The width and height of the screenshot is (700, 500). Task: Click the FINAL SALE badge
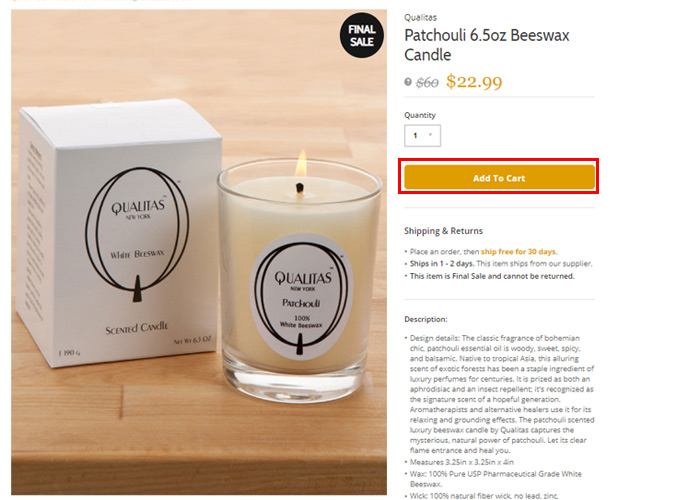coord(362,35)
